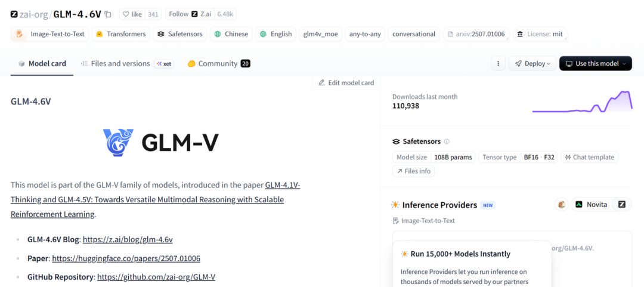
Task: Open the three-dot more options menu
Action: click(498, 64)
